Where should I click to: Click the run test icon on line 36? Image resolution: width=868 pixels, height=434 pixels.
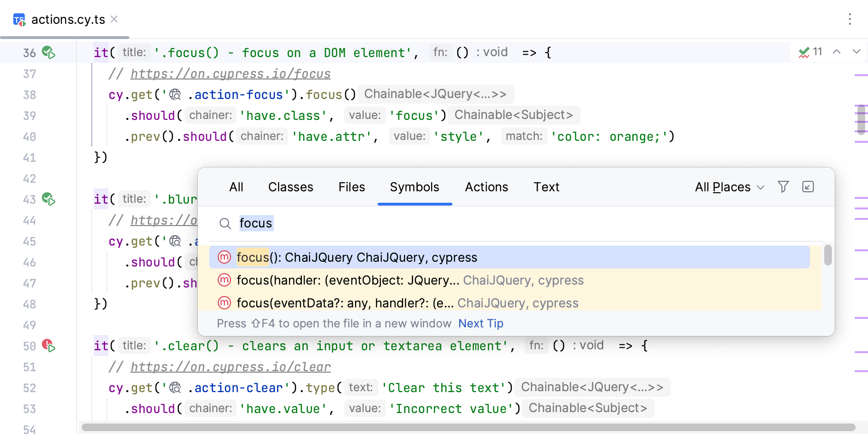(x=48, y=52)
